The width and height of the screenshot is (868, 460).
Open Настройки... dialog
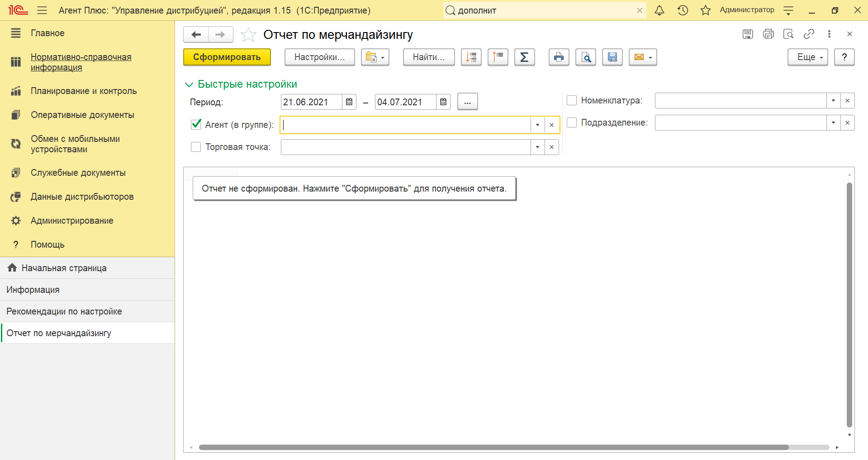point(319,57)
